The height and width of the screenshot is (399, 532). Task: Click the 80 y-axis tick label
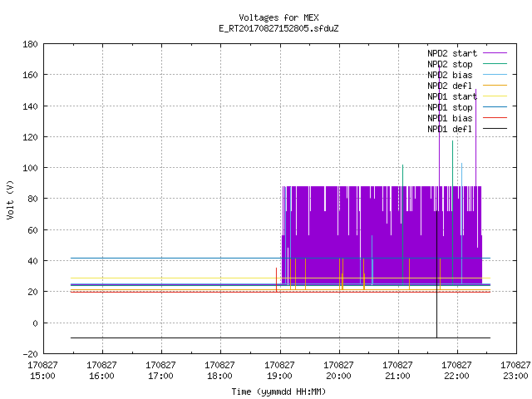pyautogui.click(x=32, y=199)
